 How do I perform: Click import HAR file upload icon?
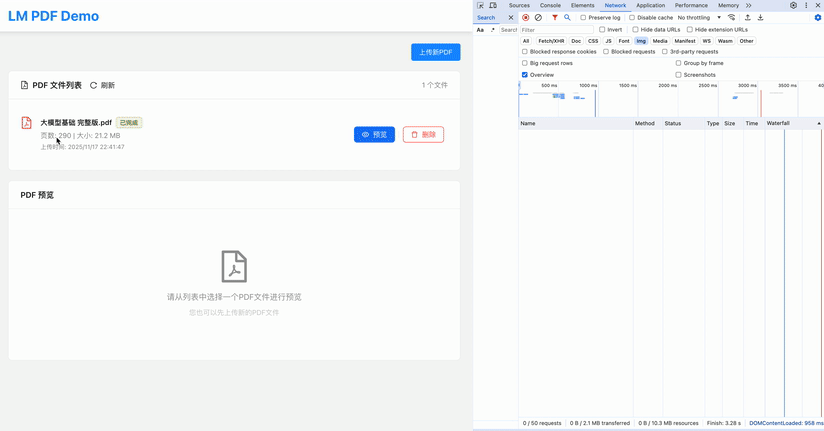(x=747, y=17)
